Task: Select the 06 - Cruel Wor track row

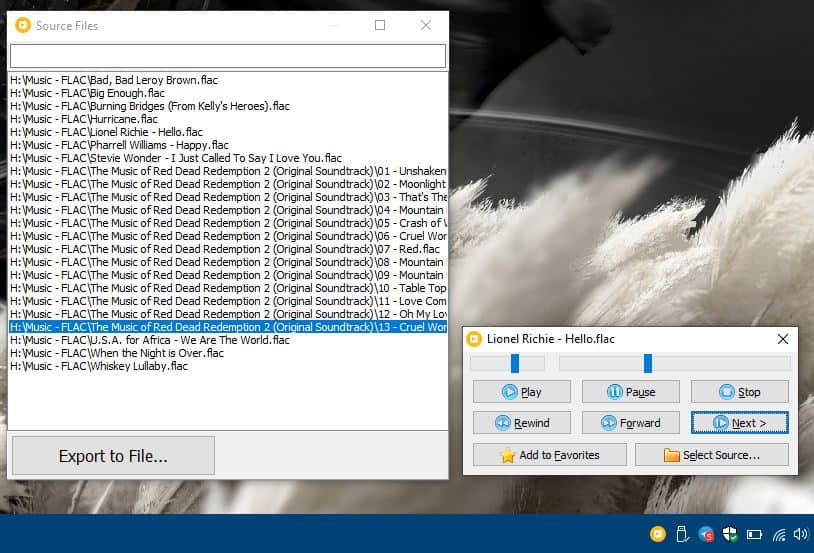Action: point(228,236)
